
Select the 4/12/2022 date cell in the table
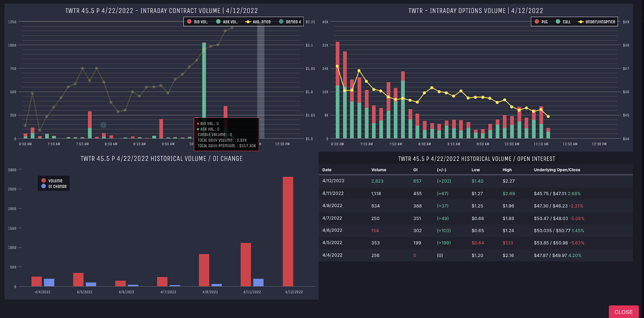point(333,181)
